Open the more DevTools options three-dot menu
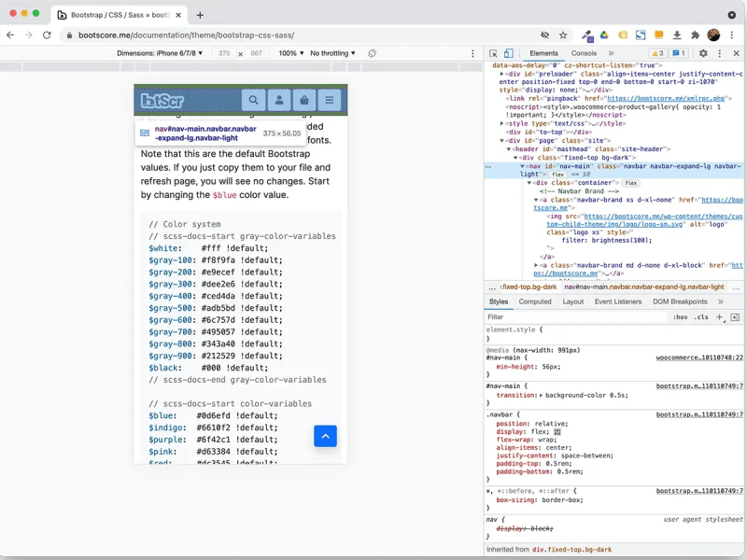The width and height of the screenshot is (747, 560). tap(719, 53)
